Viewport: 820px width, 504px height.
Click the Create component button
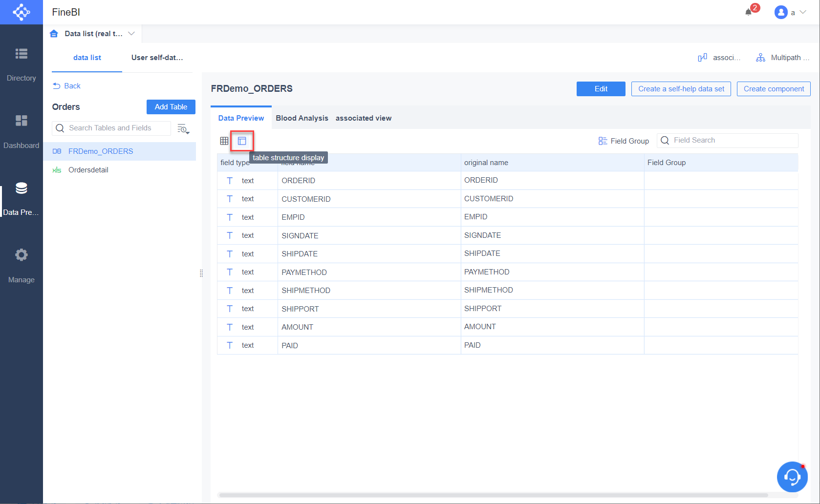click(774, 89)
